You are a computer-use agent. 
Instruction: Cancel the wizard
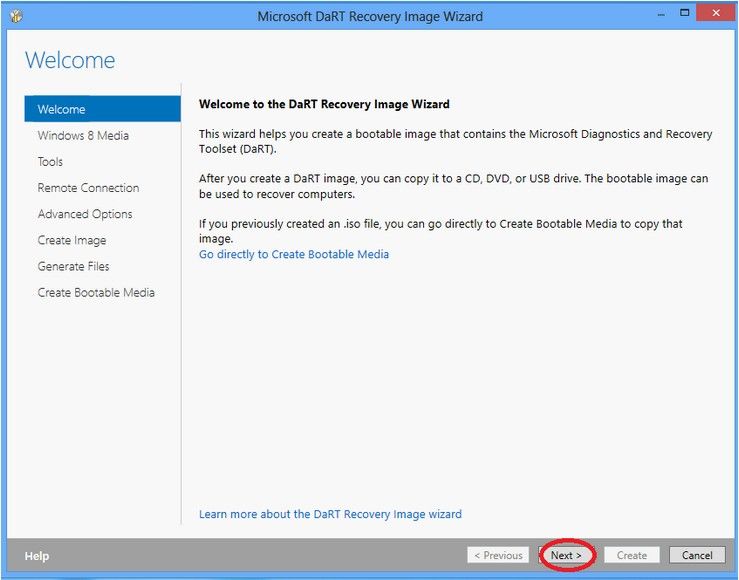pos(697,555)
